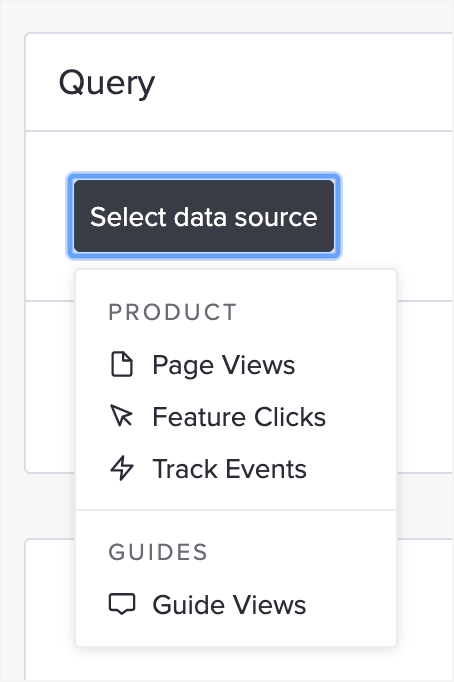The image size is (454, 682).
Task: Pick Track Events label from list
Action: (x=230, y=469)
